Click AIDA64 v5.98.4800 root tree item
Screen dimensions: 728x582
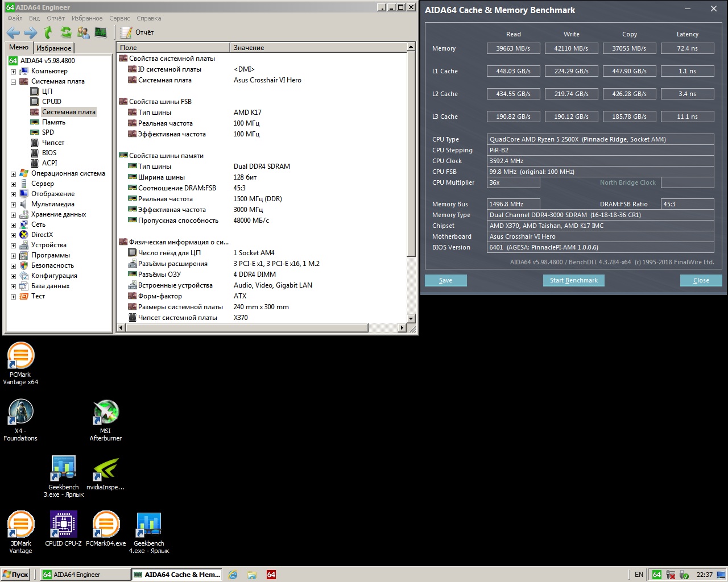(47, 61)
